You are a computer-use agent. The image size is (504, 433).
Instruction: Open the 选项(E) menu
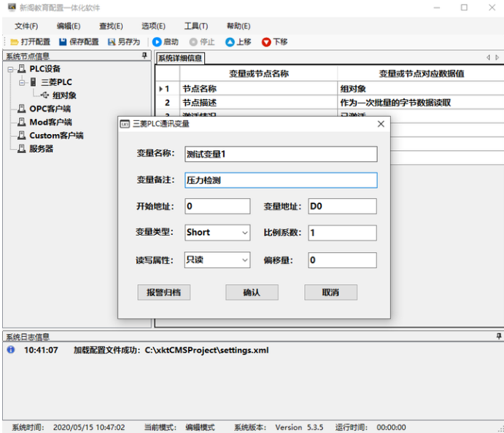[153, 26]
